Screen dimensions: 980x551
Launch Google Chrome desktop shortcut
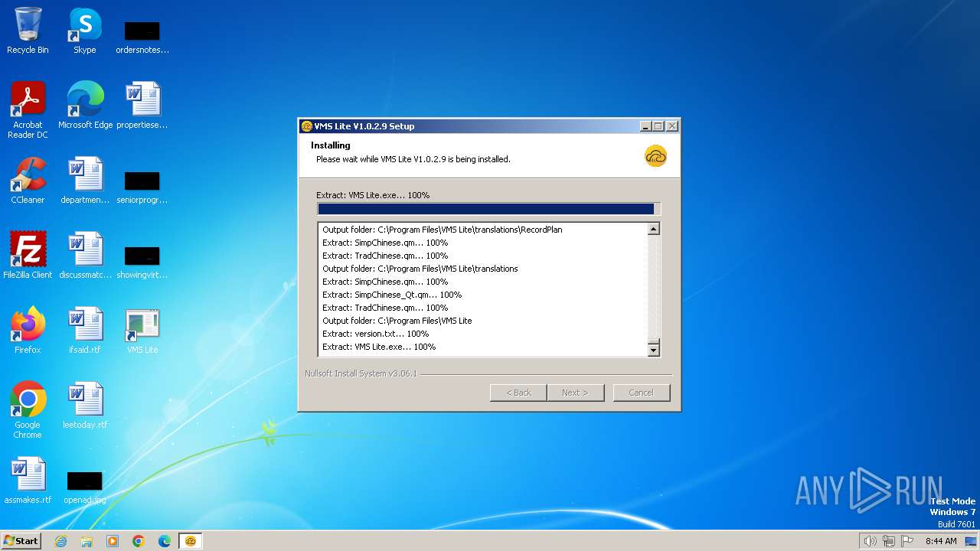[28, 409]
